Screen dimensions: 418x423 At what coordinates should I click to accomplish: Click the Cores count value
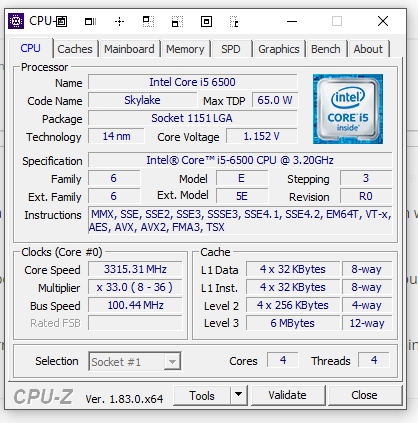[x=283, y=360]
